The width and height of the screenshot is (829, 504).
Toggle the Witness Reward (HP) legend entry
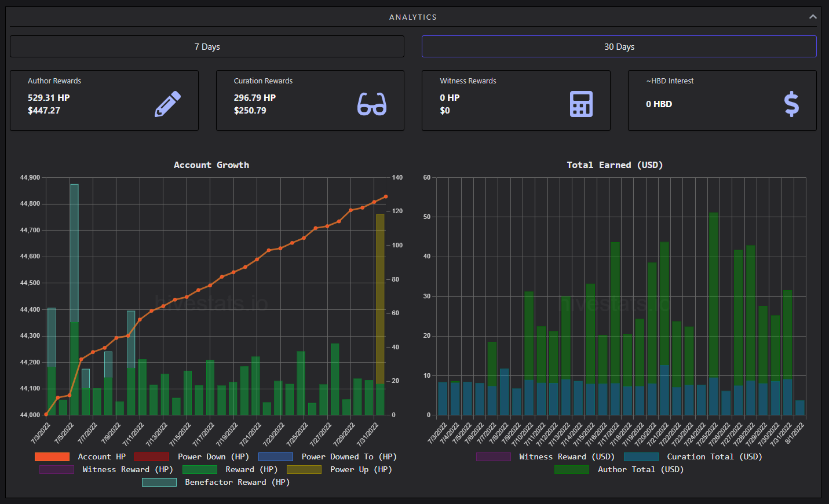click(106, 469)
